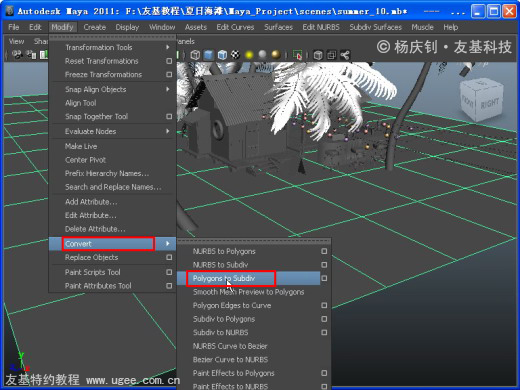Open the panel View menu
Screen dimensions: 520x390
[x=16, y=41]
